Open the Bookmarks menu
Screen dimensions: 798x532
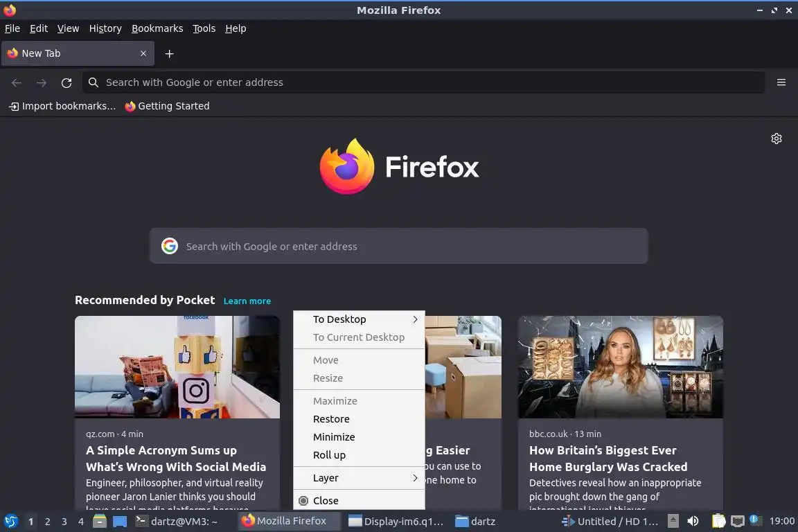[157, 28]
